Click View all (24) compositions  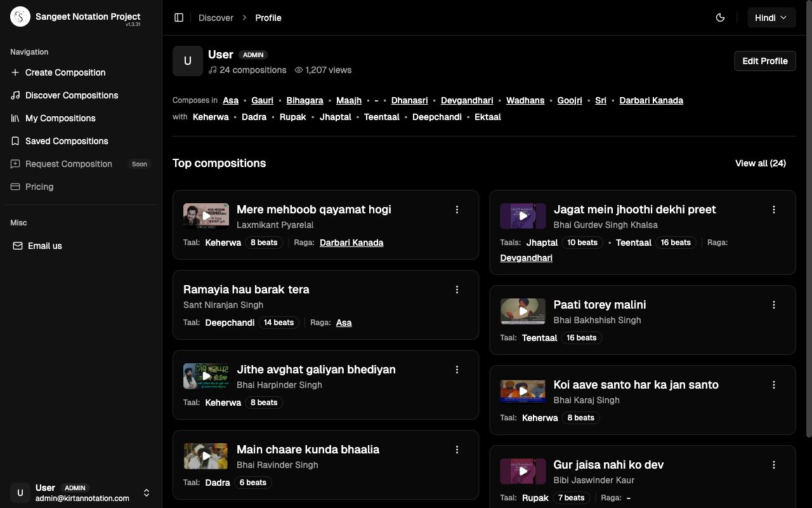[760, 163]
